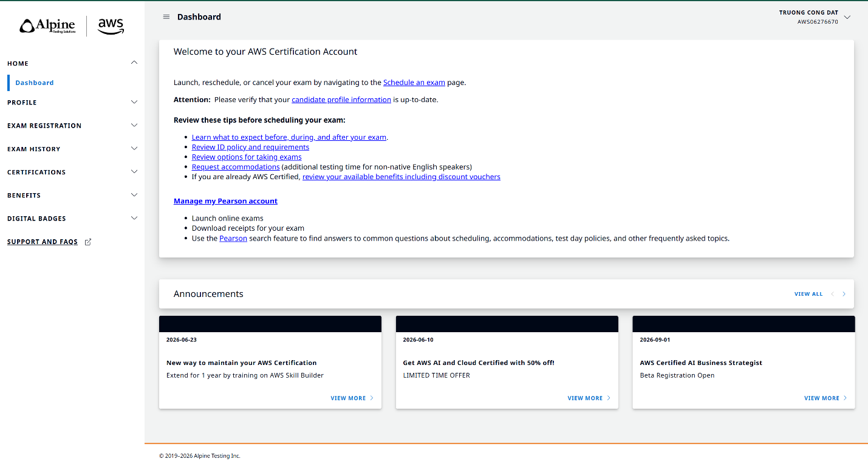Click the account ID AWS06276670
Screen dimensions: 868x467
tap(818, 22)
